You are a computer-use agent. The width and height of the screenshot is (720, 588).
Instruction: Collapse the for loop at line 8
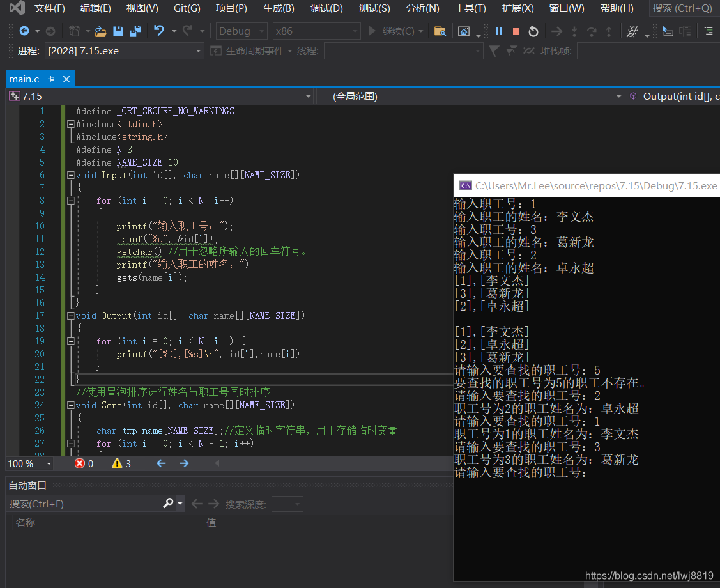(x=71, y=200)
